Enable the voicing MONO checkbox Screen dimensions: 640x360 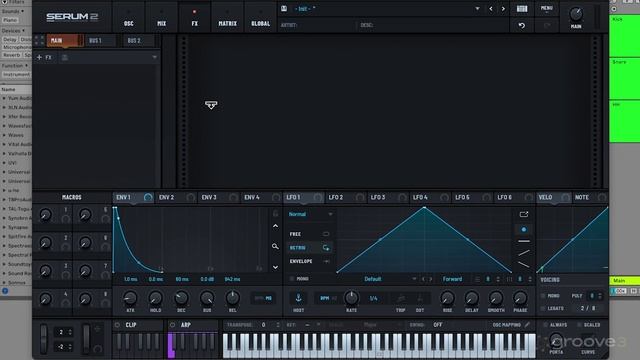pos(543,296)
